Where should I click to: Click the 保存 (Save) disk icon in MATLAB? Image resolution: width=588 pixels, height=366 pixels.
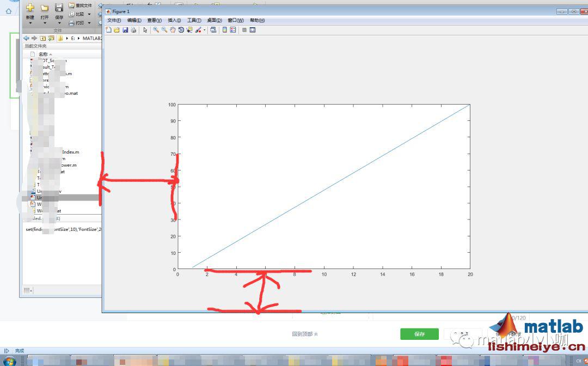click(59, 8)
